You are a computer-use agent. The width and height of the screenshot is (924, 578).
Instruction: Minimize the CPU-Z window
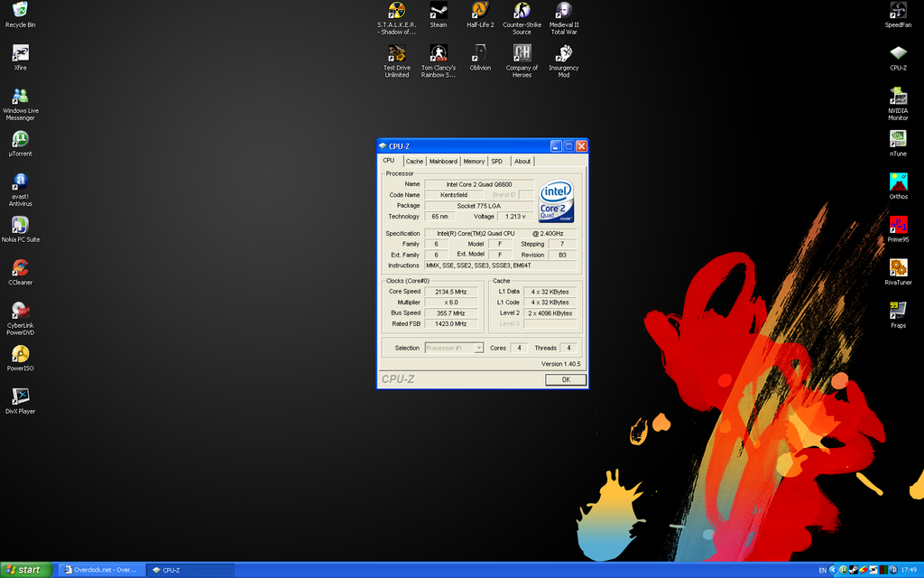(x=556, y=145)
